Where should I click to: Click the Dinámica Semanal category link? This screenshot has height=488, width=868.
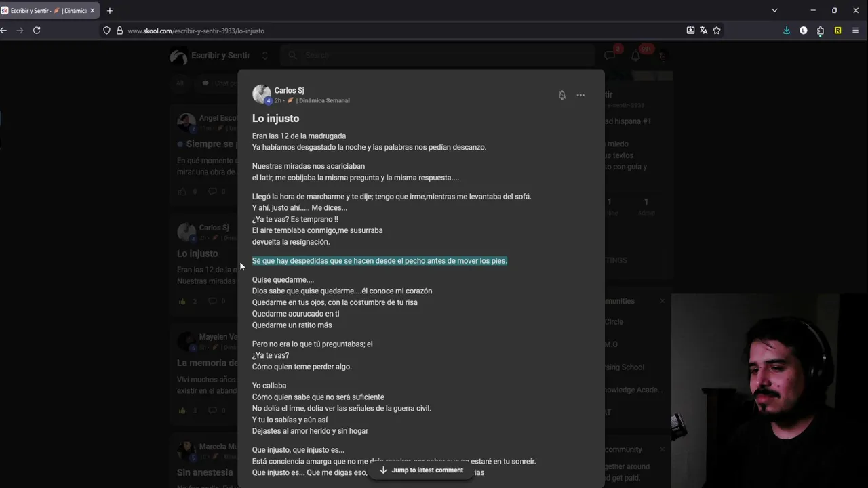pos(324,100)
